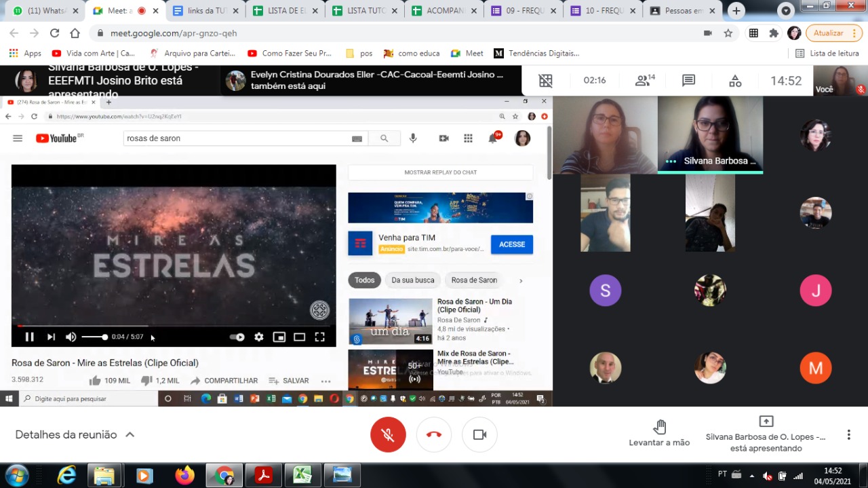Like the video with 109 MIL thumbs up
This screenshot has height=488, width=868.
109,381
